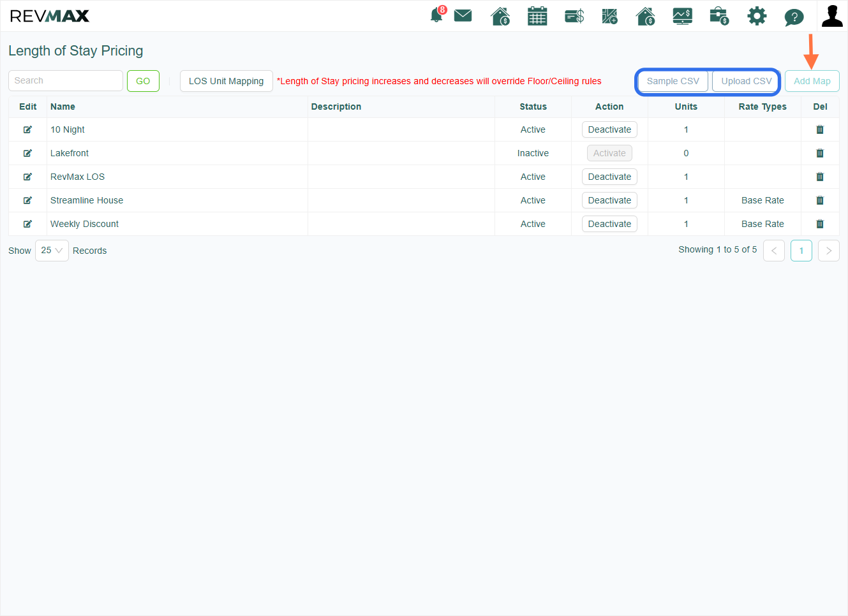848x616 pixels.
Task: Open the map with plus icon
Action: [610, 16]
